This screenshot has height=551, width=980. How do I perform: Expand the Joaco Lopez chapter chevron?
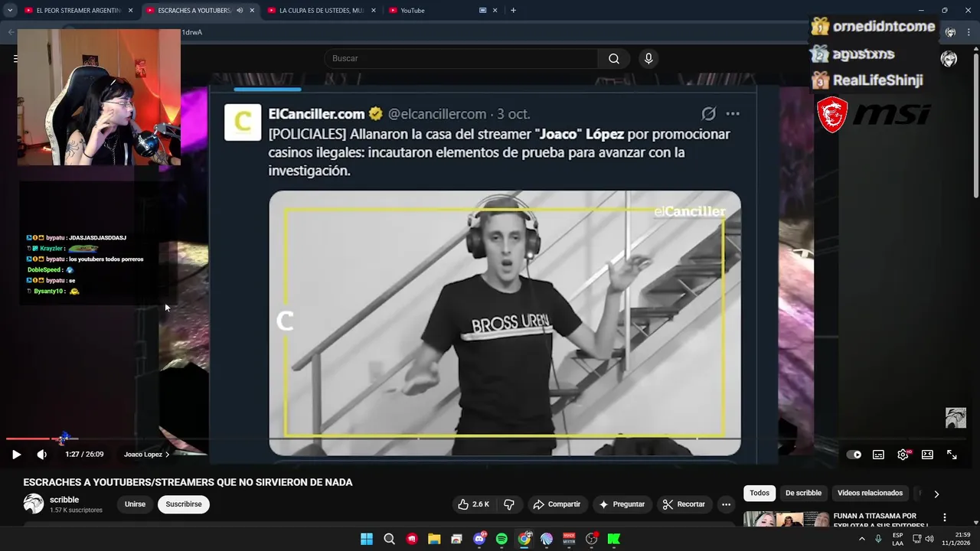click(x=167, y=455)
